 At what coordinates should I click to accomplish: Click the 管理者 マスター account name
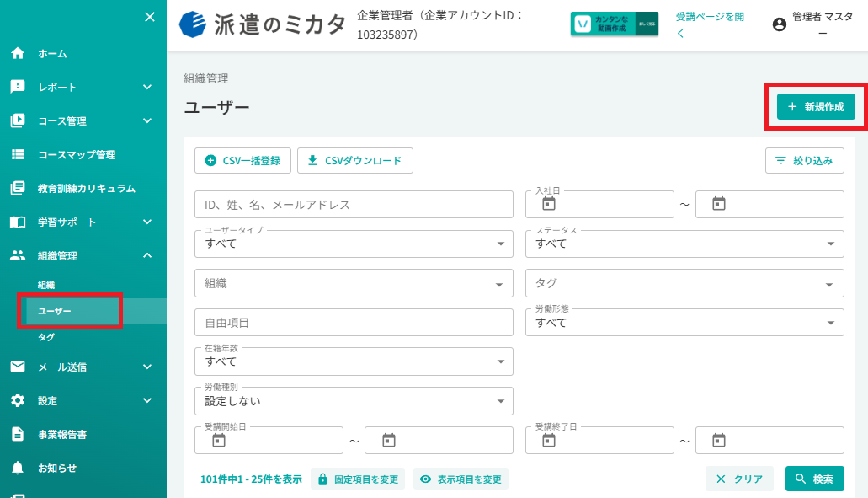pos(823,24)
